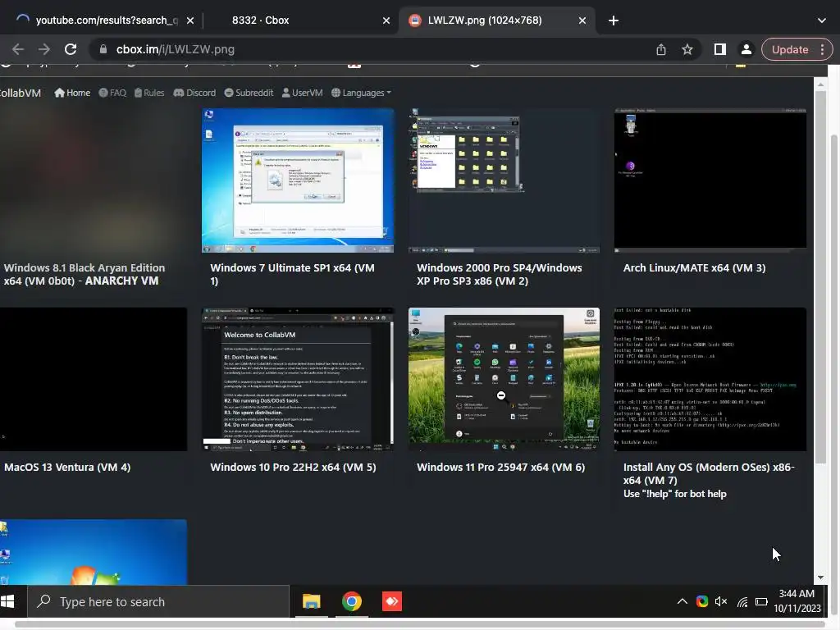Click the vertical scrollbar thumb
Image resolution: width=840 pixels, height=630 pixels.
click(820, 277)
